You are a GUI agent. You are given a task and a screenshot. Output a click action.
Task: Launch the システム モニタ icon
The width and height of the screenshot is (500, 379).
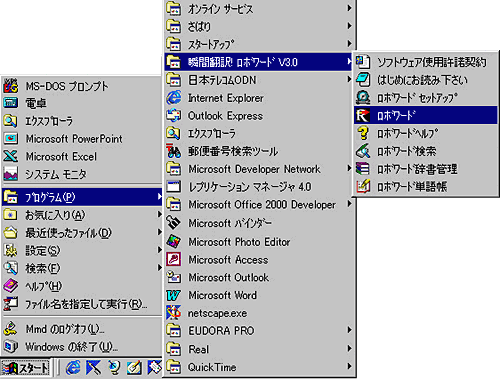11,174
